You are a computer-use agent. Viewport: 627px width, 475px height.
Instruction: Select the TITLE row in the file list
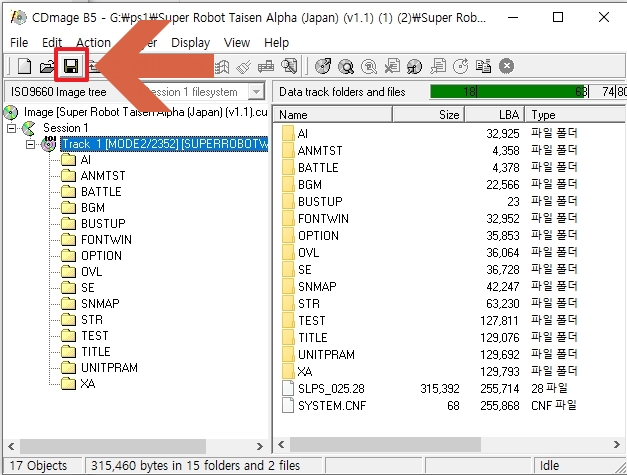[449, 337]
